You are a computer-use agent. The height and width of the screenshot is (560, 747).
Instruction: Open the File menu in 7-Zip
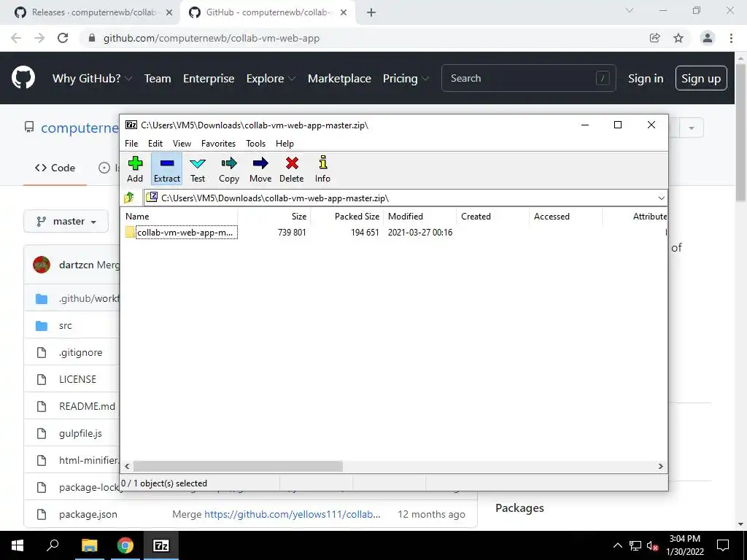pos(131,144)
